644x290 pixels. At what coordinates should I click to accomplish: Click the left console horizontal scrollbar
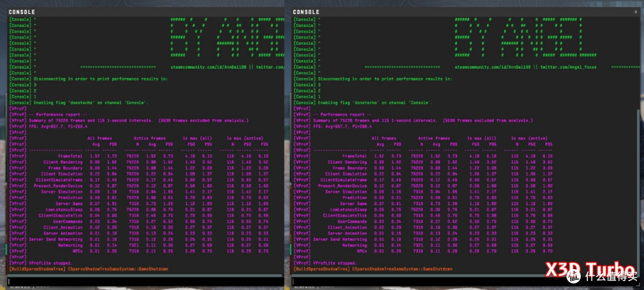(x=144, y=276)
